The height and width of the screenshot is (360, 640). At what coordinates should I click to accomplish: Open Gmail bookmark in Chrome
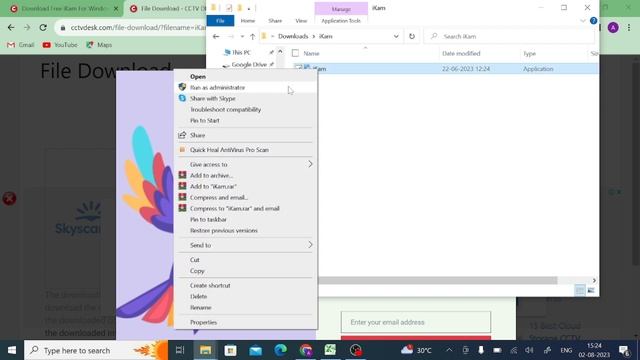(x=20, y=45)
